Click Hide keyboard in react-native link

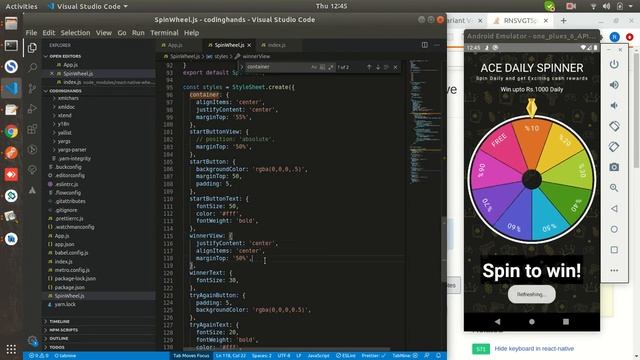[x=534, y=349]
